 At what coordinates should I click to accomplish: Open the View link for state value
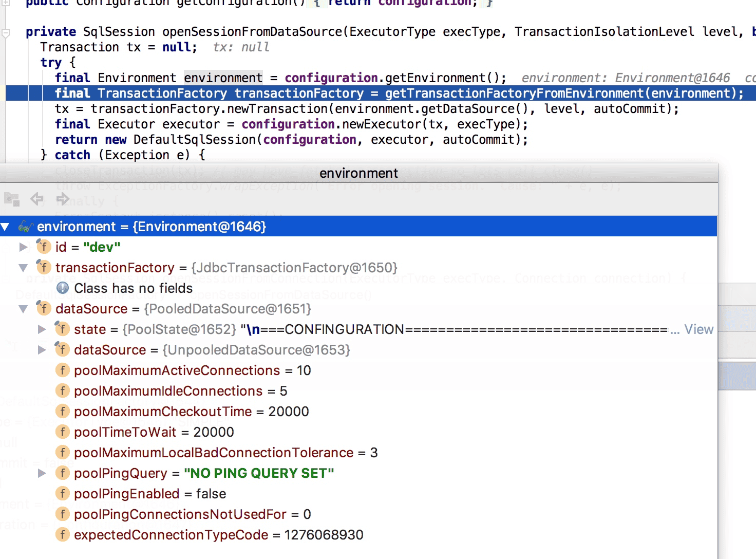point(698,329)
